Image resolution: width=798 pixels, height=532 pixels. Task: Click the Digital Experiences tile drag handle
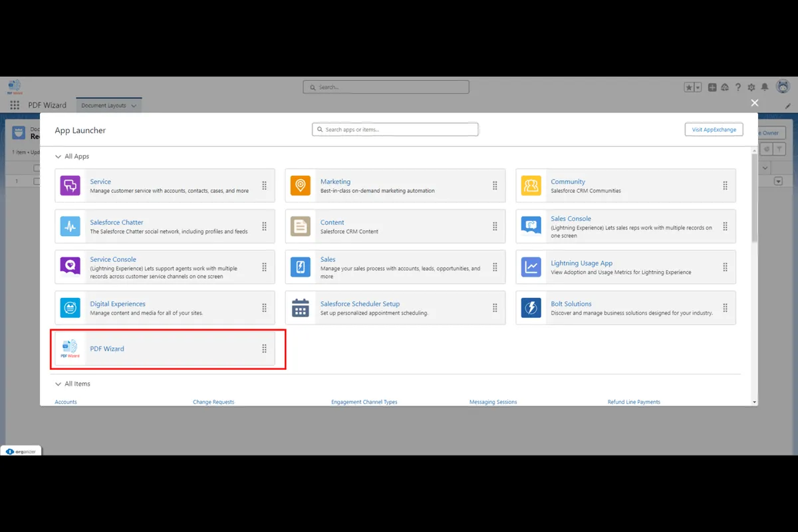[264, 308]
